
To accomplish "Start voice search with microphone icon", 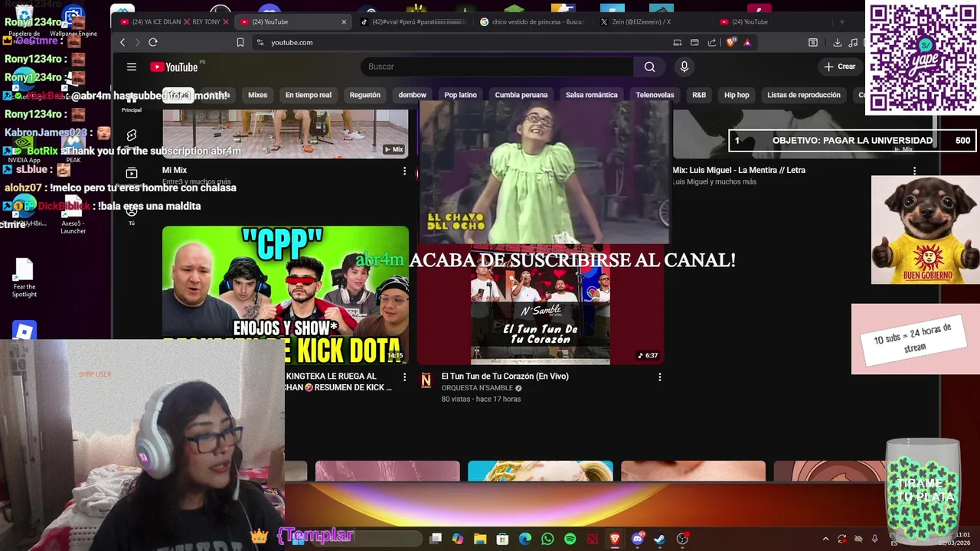I will [684, 67].
